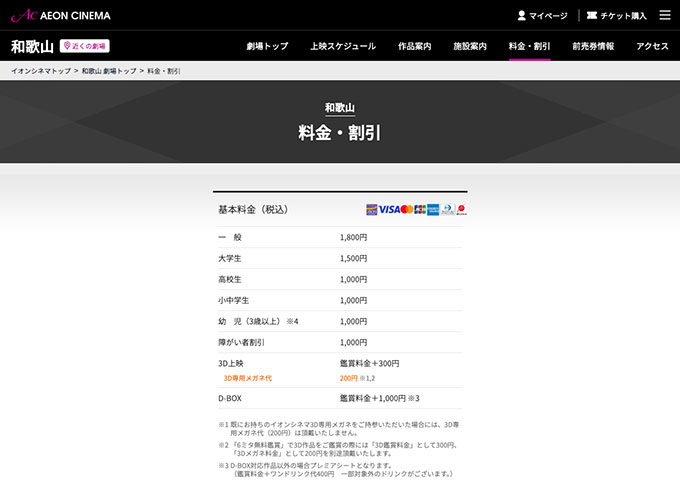Click the 基本料金（税込） heading
Viewport: 680px width, 480px height.
click(x=253, y=209)
